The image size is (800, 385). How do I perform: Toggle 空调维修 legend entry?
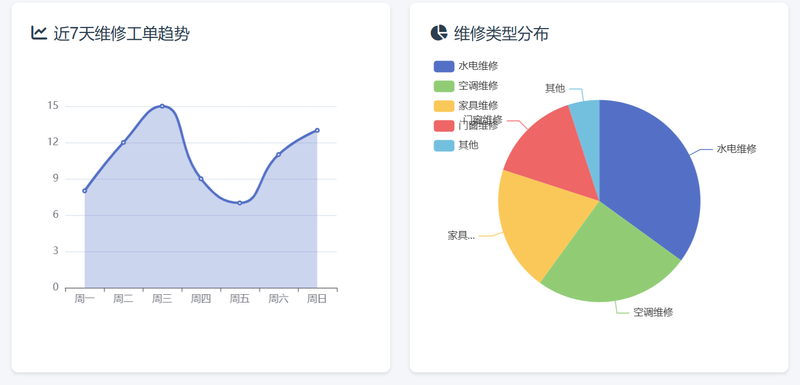(x=466, y=86)
